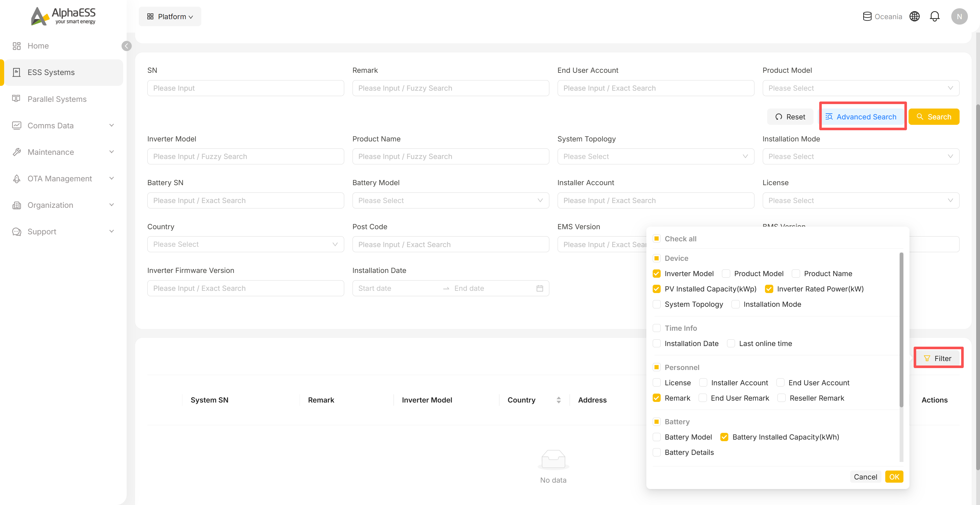980x505 pixels.
Task: Click the filter panel scrollbar
Action: click(901, 329)
